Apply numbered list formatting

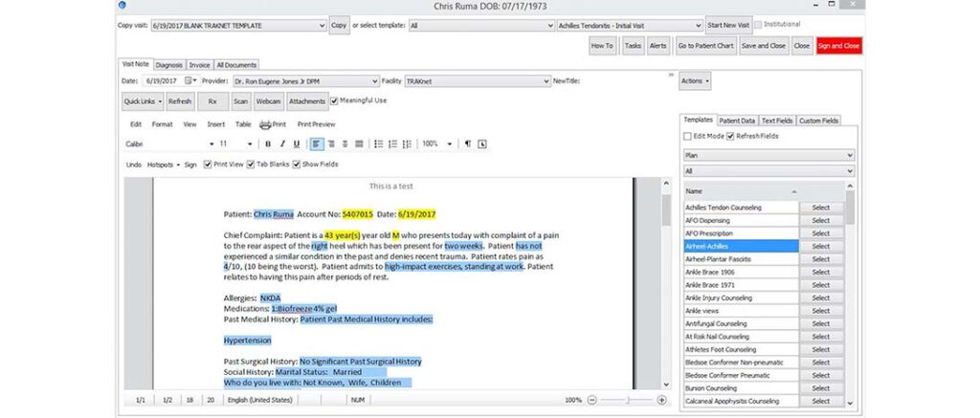393,144
